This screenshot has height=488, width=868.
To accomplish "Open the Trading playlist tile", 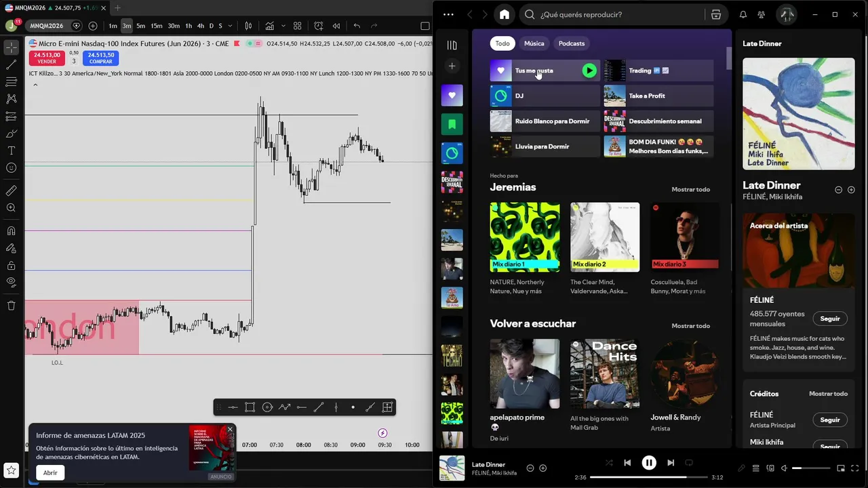I will (658, 70).
